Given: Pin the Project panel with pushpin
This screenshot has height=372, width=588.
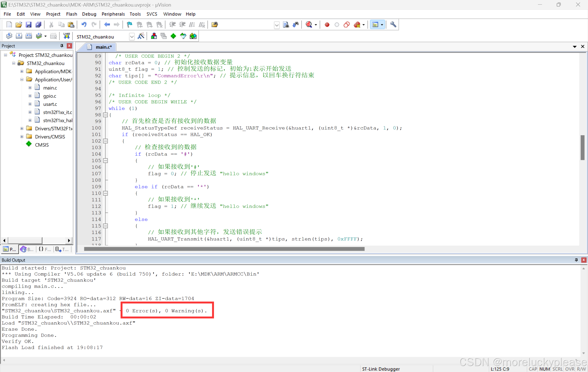Looking at the screenshot, I should (x=62, y=46).
